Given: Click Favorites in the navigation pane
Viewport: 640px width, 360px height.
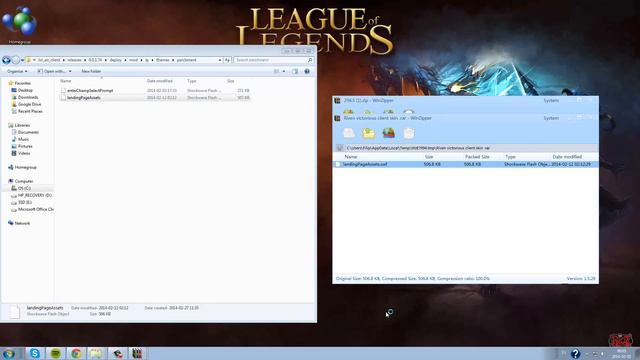Looking at the screenshot, I should [x=22, y=83].
